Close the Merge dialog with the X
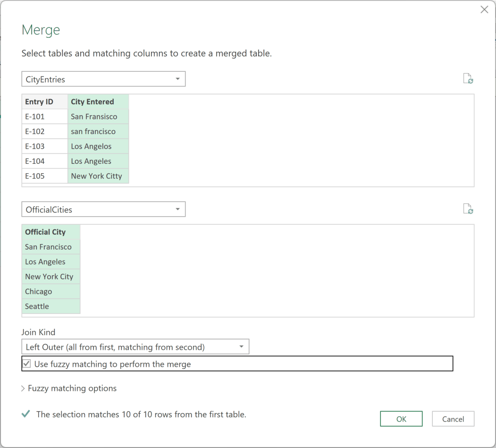496x448 pixels. tap(484, 9)
